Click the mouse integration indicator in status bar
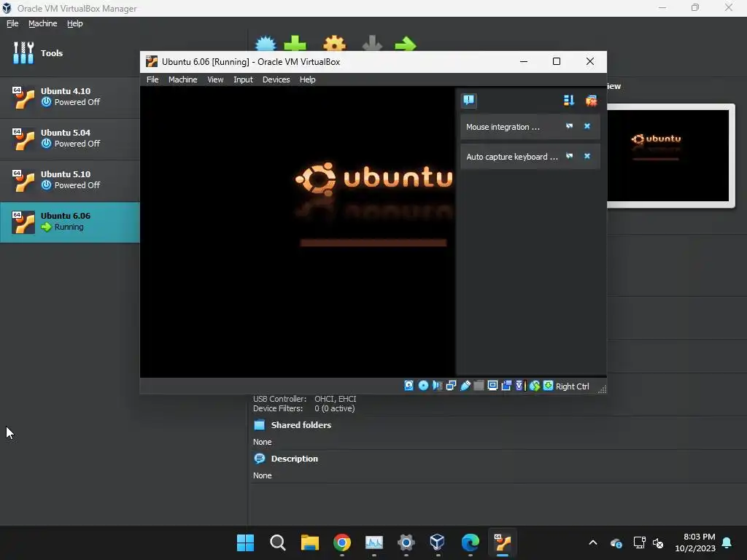Screen dimensions: 747x560 (x=535, y=386)
